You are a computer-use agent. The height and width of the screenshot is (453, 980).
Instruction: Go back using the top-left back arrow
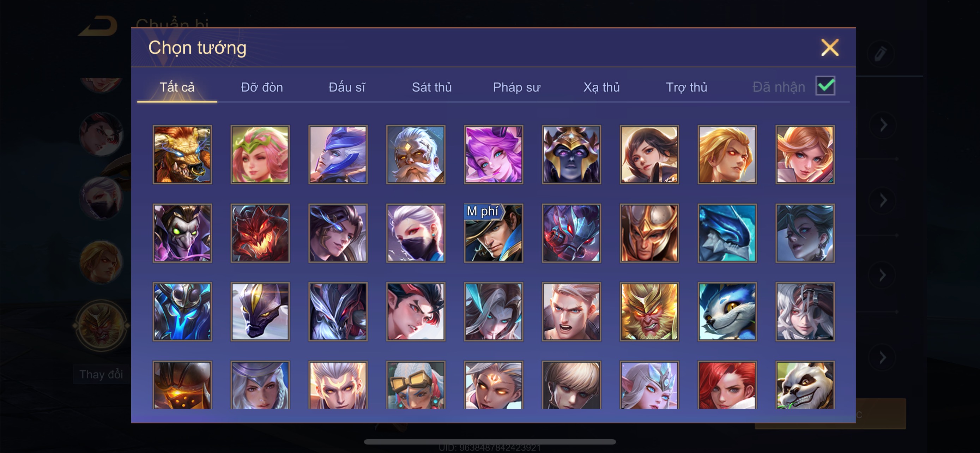pos(98,25)
